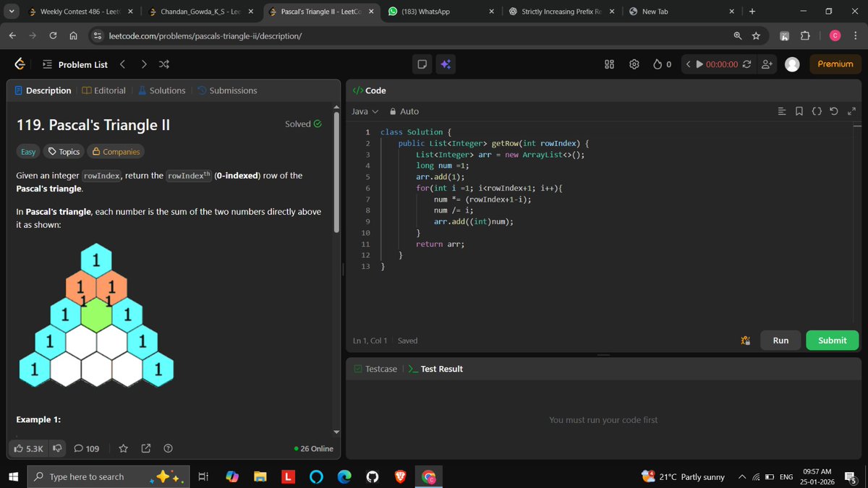Run the code
The image size is (868, 488).
pos(780,341)
